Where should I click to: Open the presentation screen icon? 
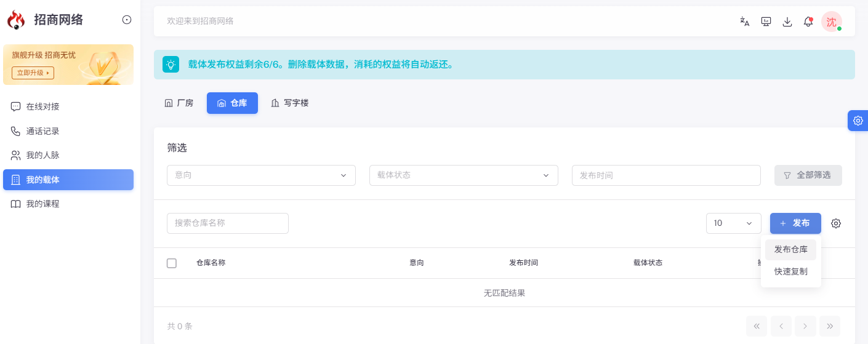pyautogui.click(x=766, y=22)
